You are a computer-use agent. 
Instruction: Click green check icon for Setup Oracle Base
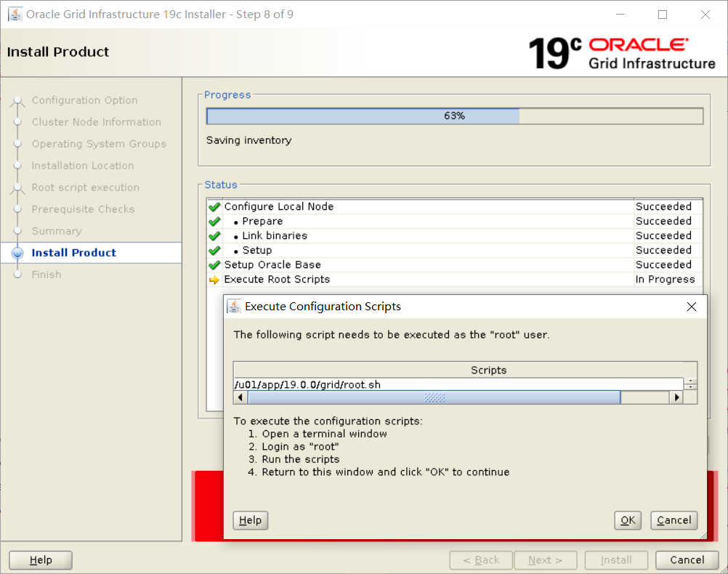coord(214,264)
